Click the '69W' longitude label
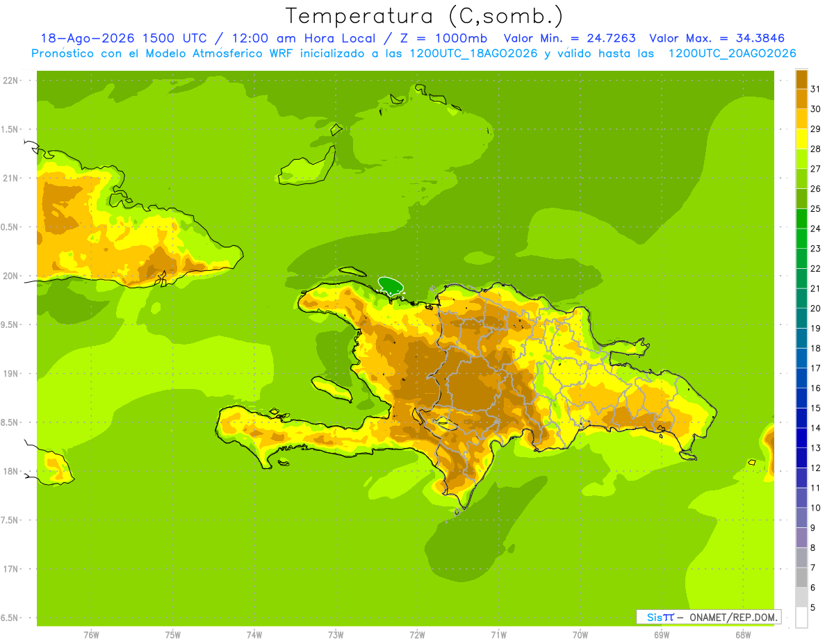 pyautogui.click(x=662, y=635)
